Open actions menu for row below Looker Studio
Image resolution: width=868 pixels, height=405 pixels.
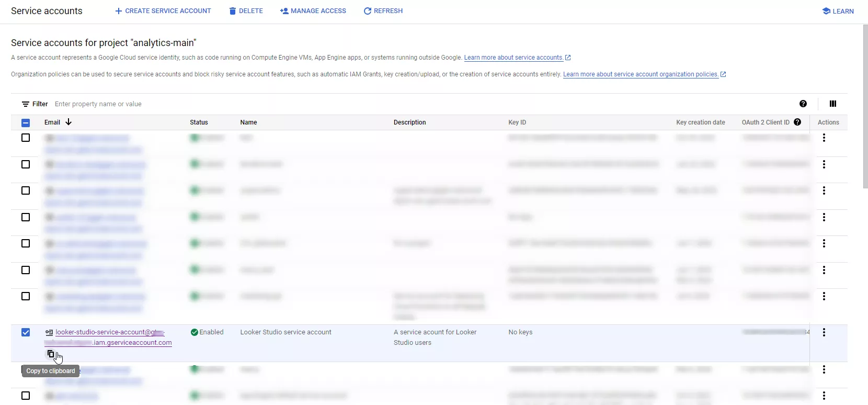[x=824, y=369]
